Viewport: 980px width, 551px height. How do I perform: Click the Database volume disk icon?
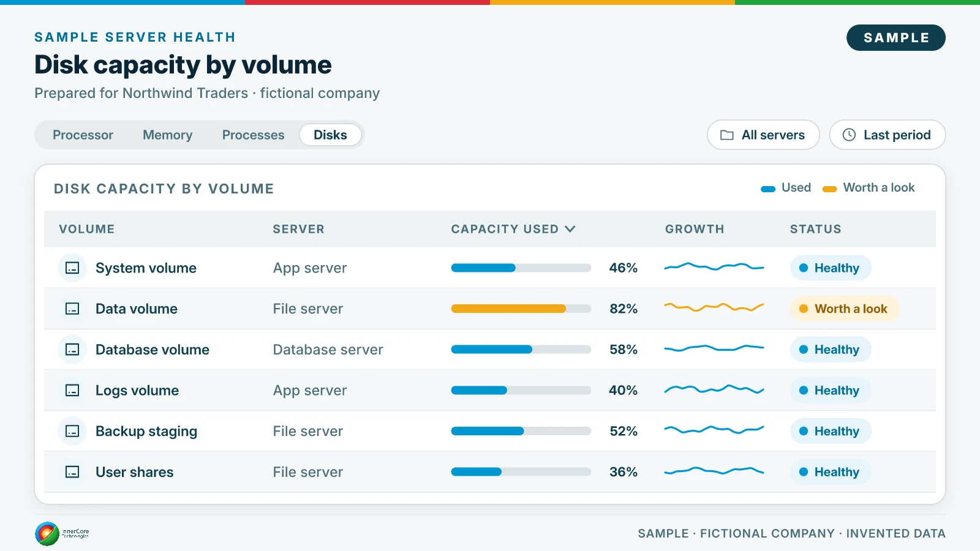click(72, 350)
